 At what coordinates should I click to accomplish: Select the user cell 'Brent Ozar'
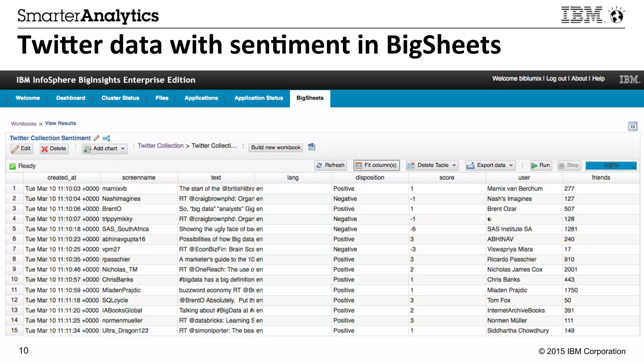524,209
